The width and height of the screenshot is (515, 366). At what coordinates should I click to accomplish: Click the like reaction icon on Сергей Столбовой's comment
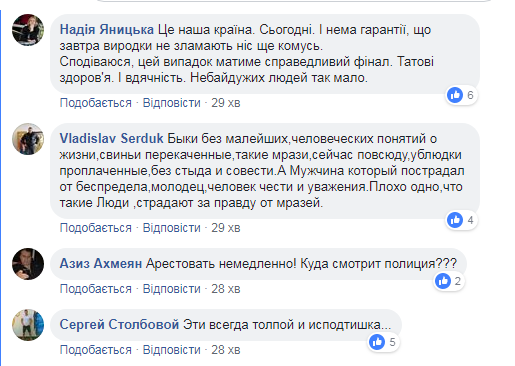(x=377, y=342)
